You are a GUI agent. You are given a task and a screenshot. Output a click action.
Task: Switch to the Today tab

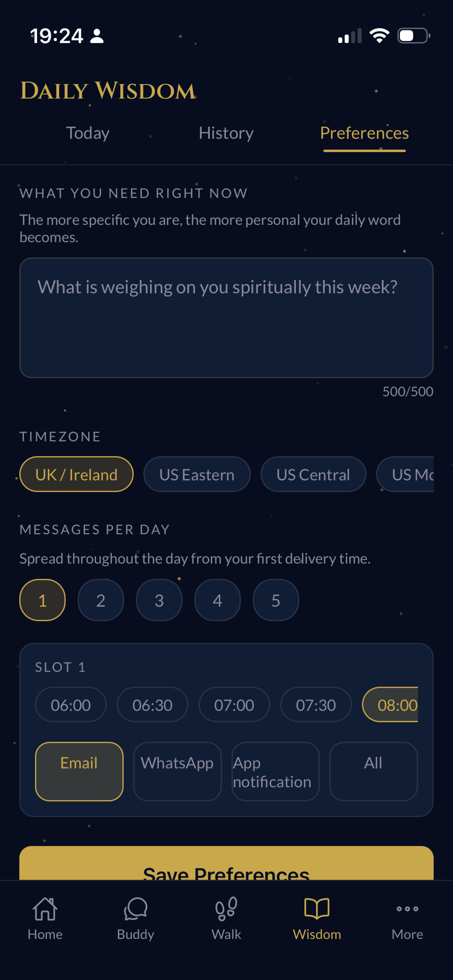tap(88, 133)
